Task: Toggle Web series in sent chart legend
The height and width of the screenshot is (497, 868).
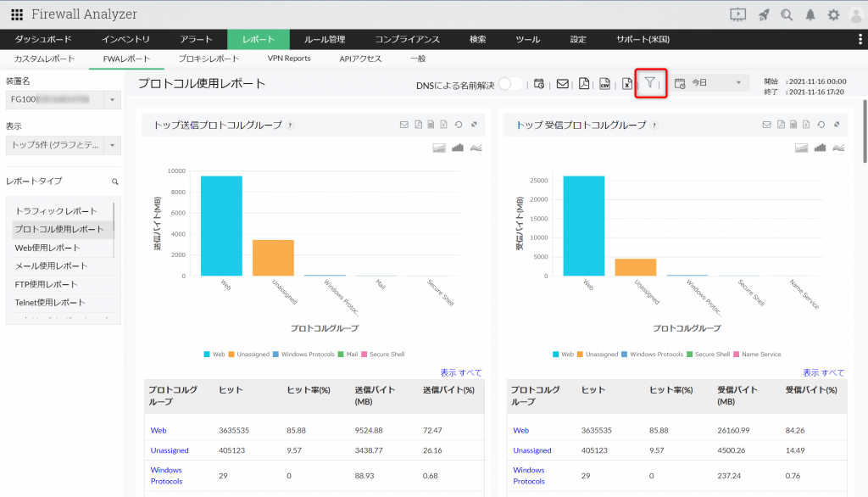Action: (214, 354)
